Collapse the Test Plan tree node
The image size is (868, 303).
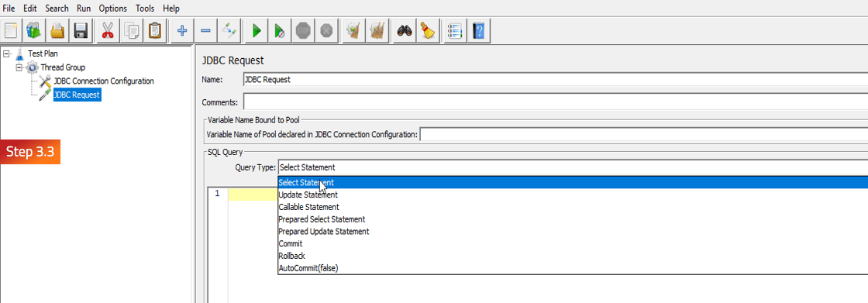6,53
